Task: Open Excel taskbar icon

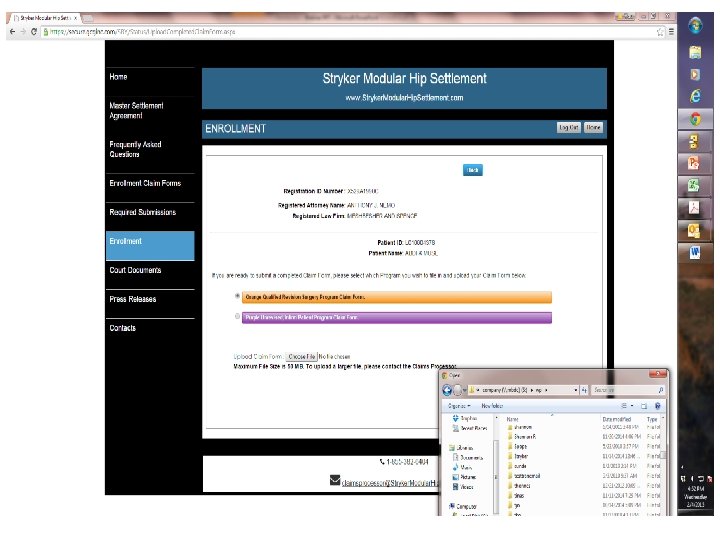Action: (693, 186)
